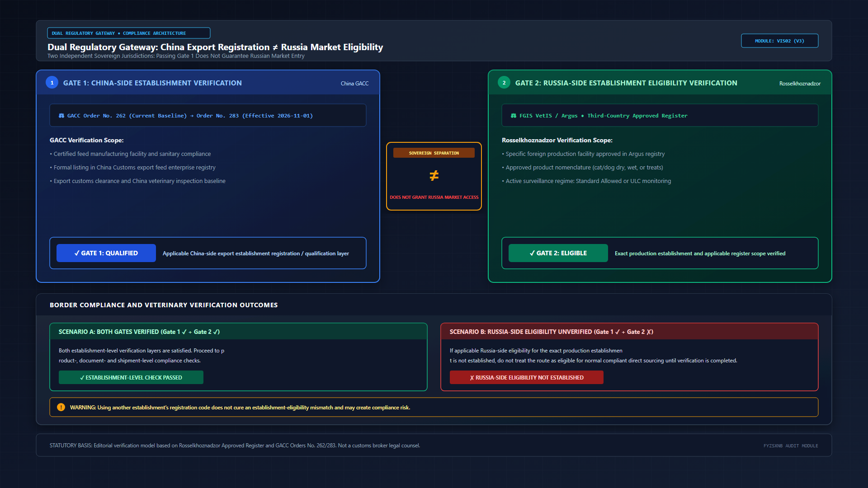Select the Scenario A header bar
This screenshot has height=488, width=868.
[x=238, y=332]
